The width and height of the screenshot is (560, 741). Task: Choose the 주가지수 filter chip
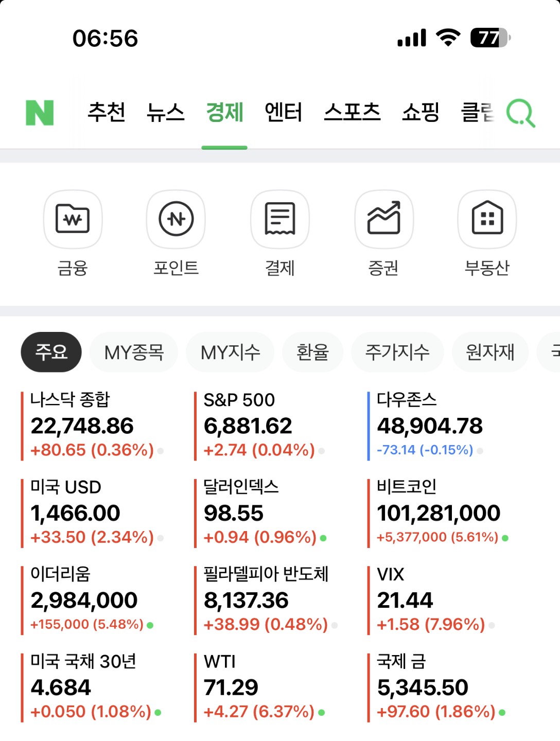(397, 352)
